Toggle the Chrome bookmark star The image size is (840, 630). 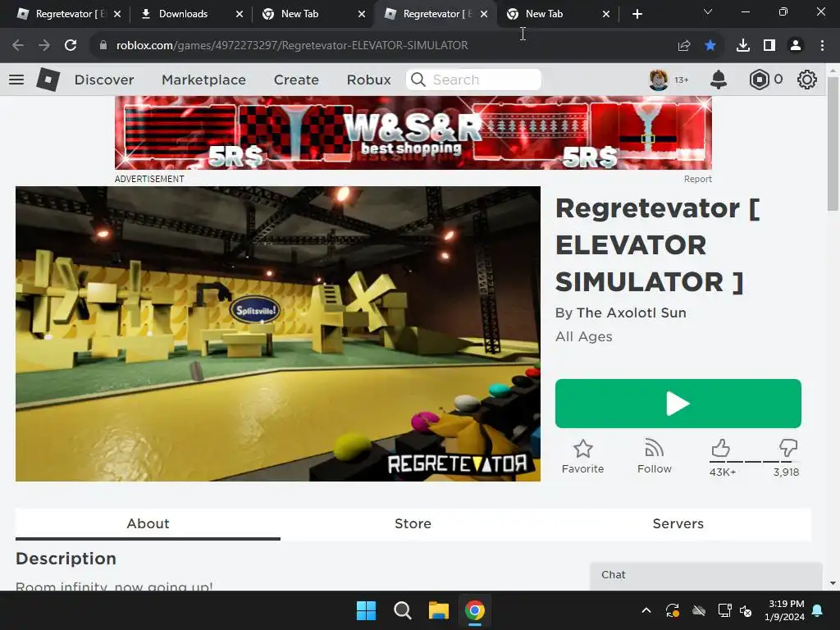pos(710,46)
